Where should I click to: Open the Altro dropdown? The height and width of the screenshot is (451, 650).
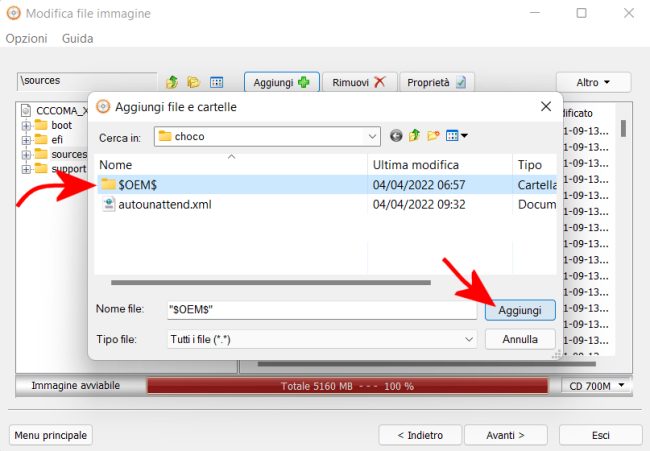tap(593, 82)
